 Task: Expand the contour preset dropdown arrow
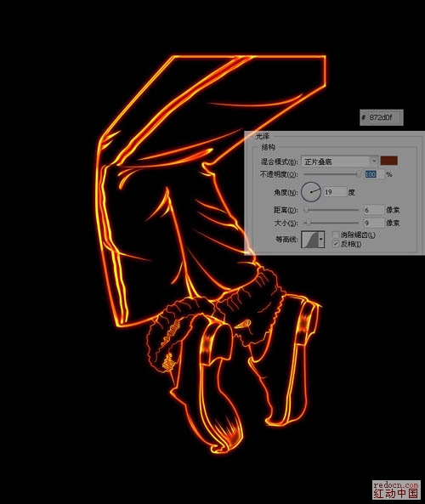click(x=320, y=240)
